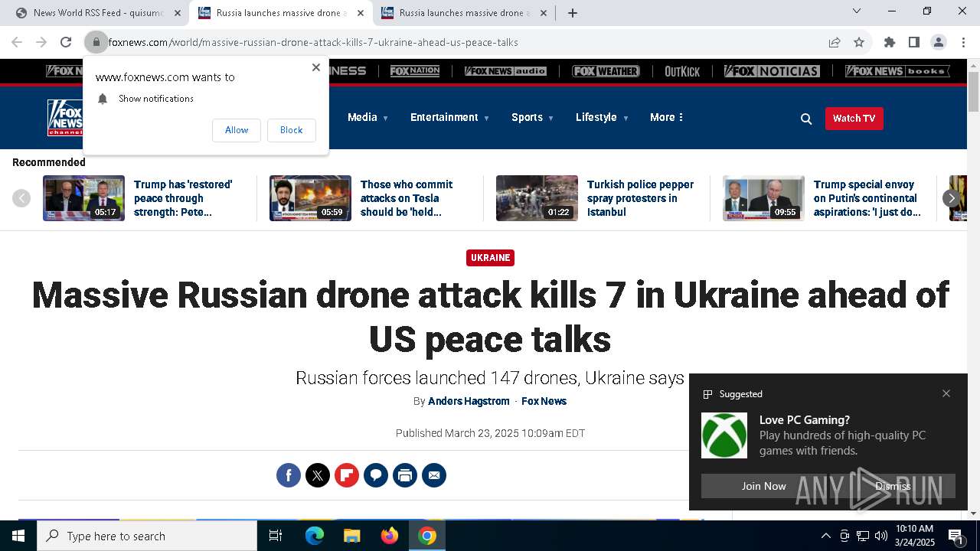Click Join Now in Xbox suggestion
Image resolution: width=980 pixels, height=551 pixels.
[763, 486]
